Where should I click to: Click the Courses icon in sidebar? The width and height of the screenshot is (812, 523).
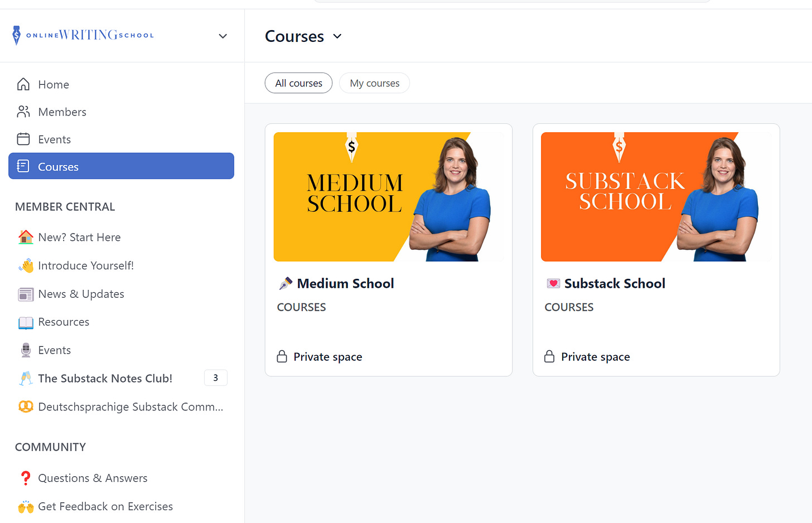coord(23,166)
